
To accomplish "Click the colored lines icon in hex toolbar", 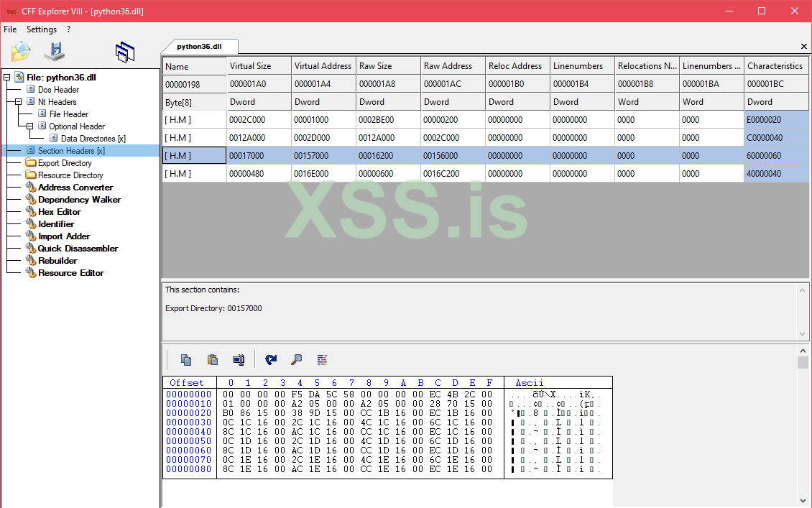I will pyautogui.click(x=322, y=359).
